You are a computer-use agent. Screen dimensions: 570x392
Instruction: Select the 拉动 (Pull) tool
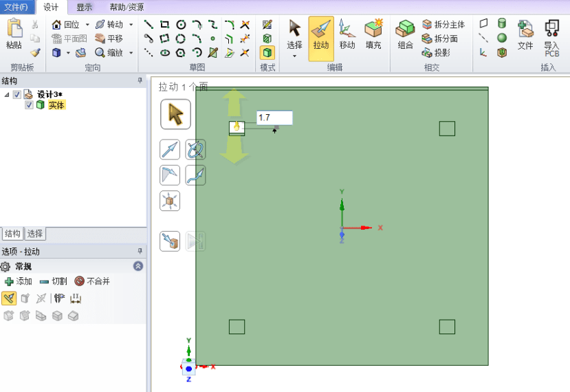coord(321,39)
